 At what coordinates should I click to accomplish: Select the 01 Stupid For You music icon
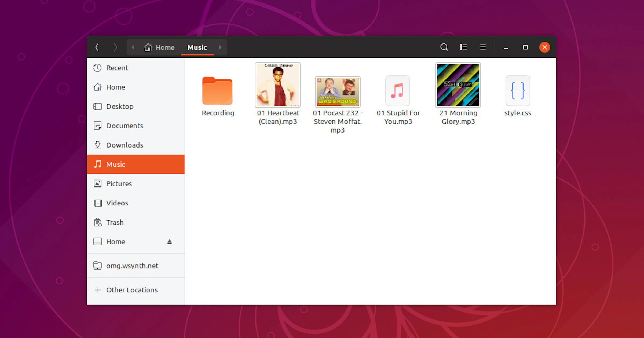click(x=398, y=91)
